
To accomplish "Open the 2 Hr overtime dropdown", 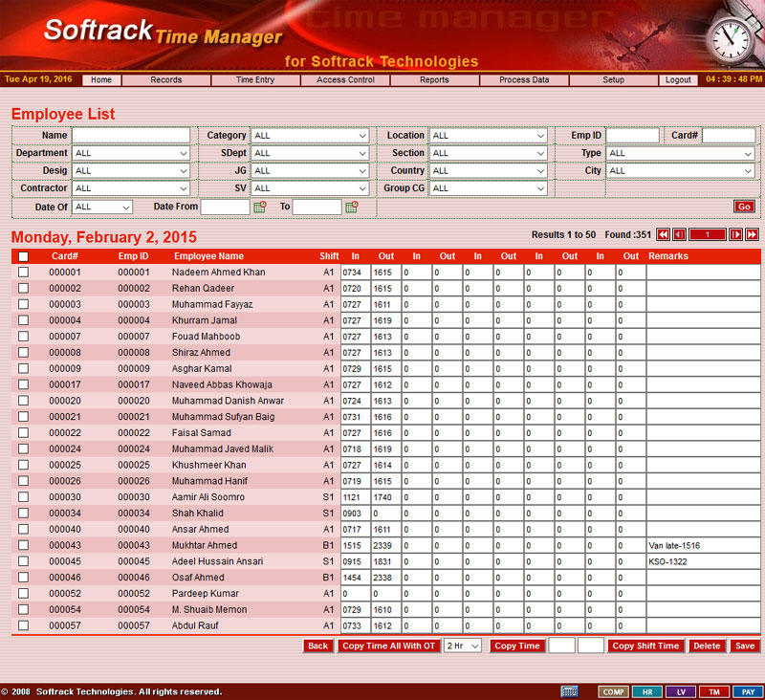I will click(463, 646).
